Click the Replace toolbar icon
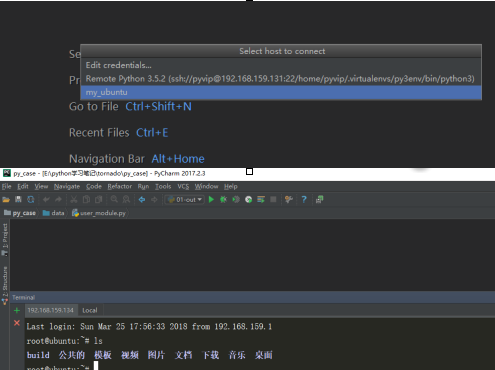 click(126, 199)
